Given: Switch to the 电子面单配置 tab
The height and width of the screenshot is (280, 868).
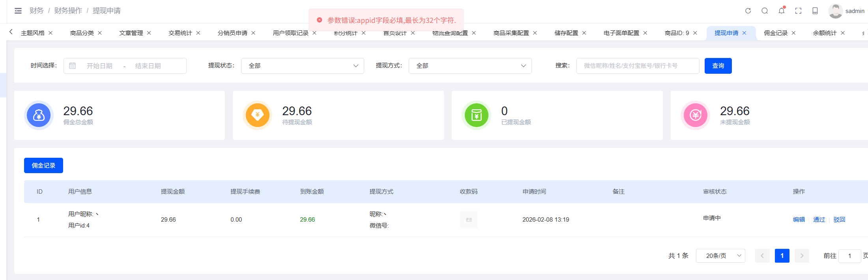Looking at the screenshot, I should (x=621, y=33).
